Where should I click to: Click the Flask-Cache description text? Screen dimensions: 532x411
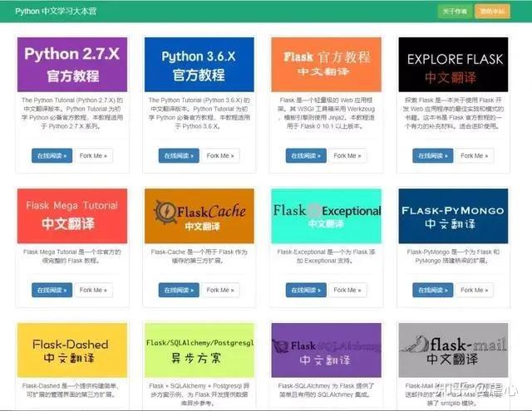[199, 257]
